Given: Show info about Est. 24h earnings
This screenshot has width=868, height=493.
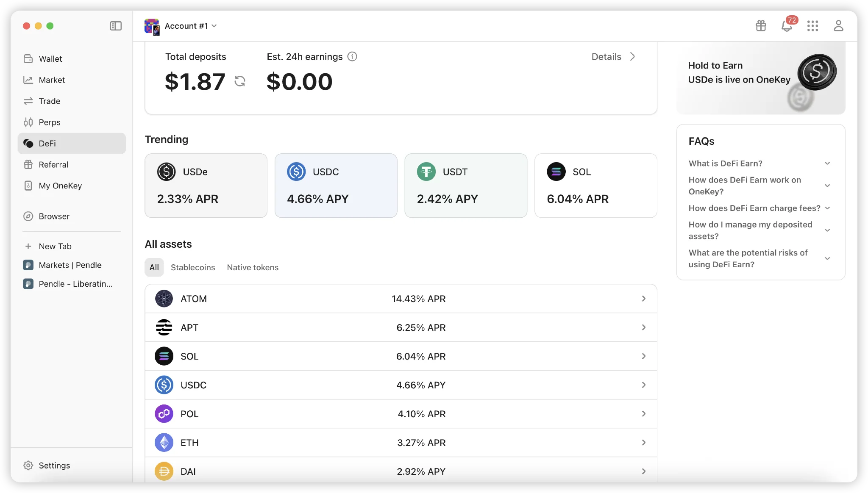Looking at the screenshot, I should (352, 56).
